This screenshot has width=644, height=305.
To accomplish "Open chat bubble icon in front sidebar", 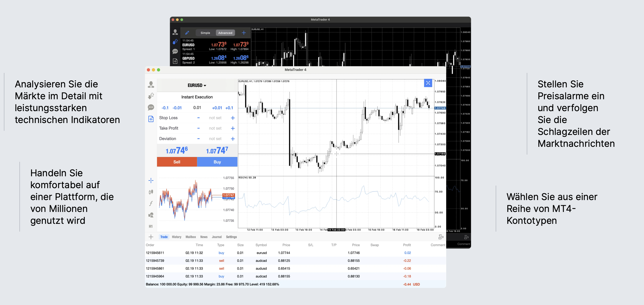I will pos(151,107).
